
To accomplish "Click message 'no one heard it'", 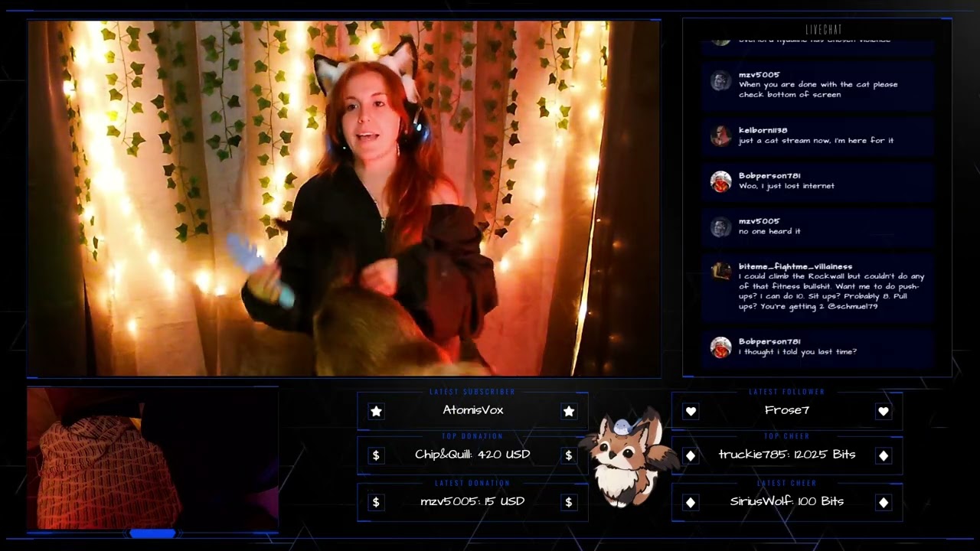I will pos(769,231).
